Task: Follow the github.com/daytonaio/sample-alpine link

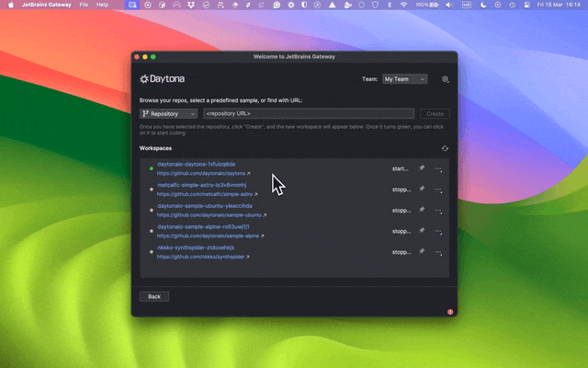Action: click(210, 236)
